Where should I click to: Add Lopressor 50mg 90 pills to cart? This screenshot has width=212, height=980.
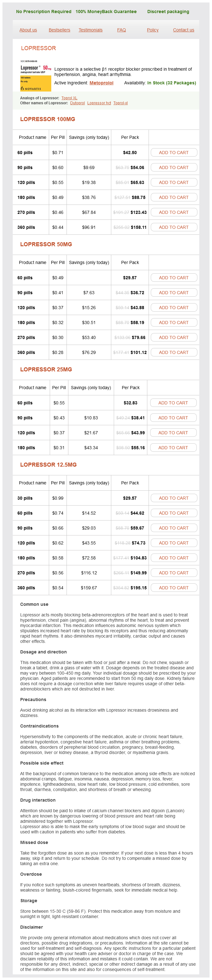(x=174, y=293)
